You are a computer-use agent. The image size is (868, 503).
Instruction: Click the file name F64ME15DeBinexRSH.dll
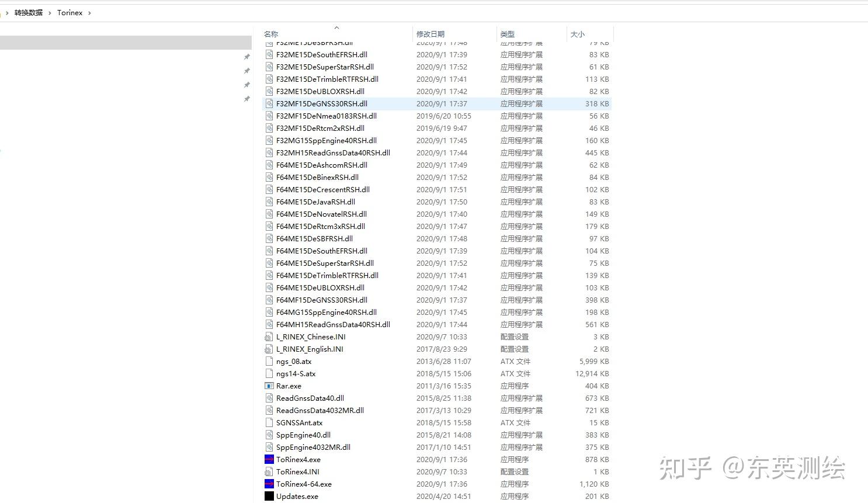point(317,177)
